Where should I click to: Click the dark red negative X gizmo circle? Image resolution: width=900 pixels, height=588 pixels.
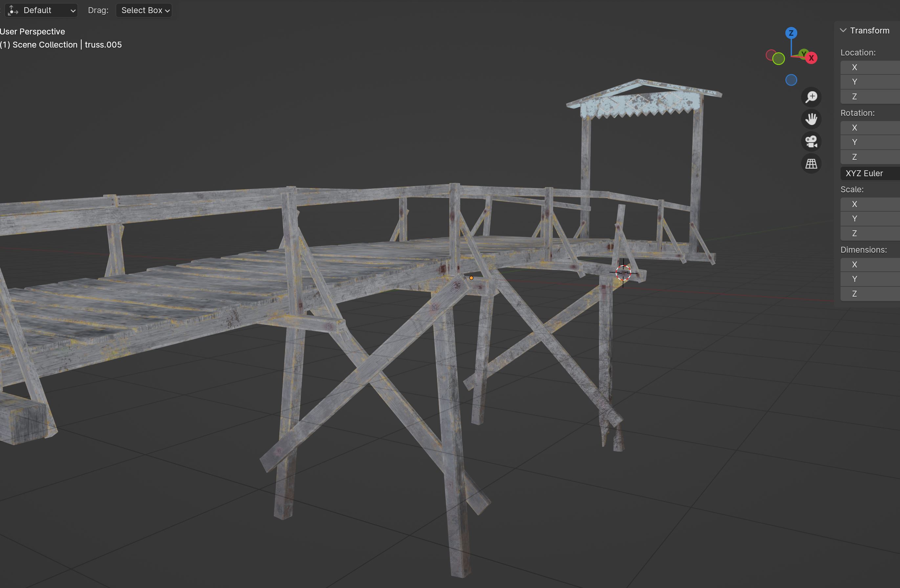(771, 55)
